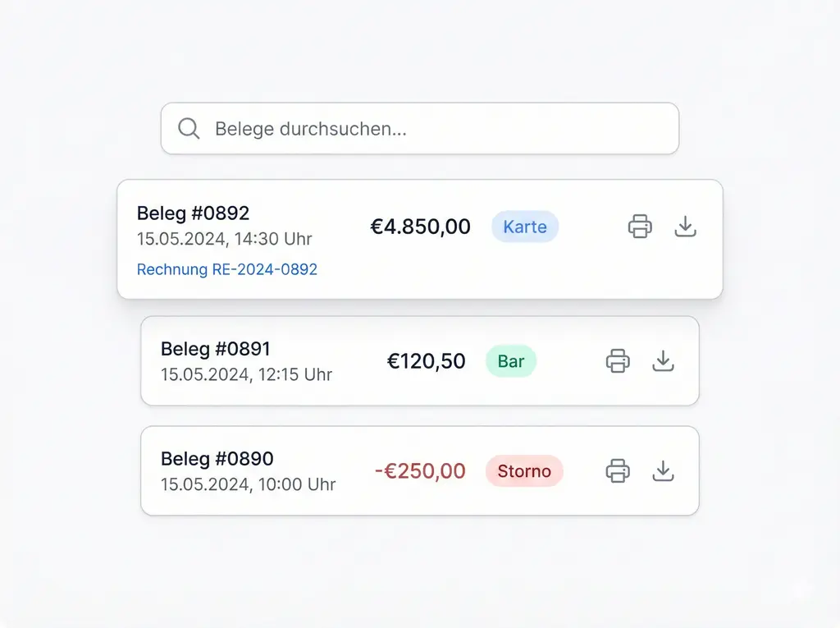
Task: Click the €120,50 amount
Action: click(427, 361)
